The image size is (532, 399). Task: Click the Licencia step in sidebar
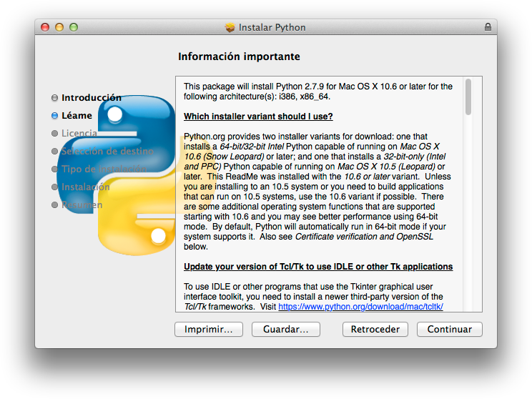tap(79, 133)
